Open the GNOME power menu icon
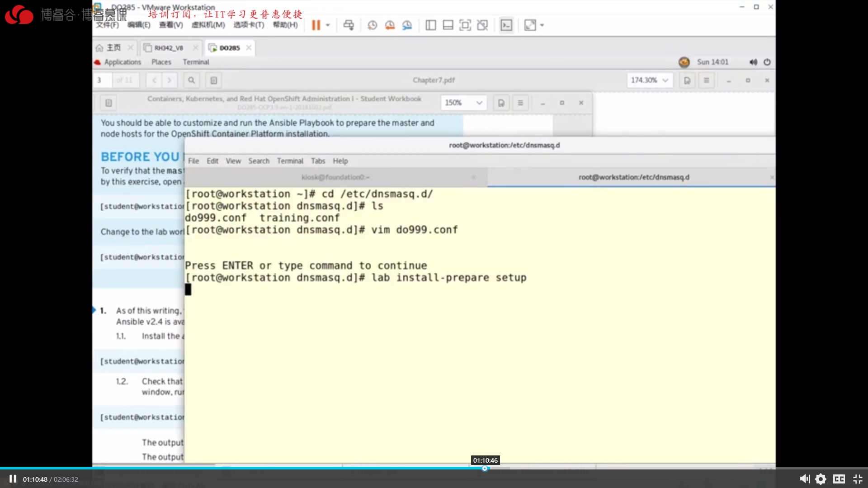This screenshot has width=868, height=488. tap(767, 62)
